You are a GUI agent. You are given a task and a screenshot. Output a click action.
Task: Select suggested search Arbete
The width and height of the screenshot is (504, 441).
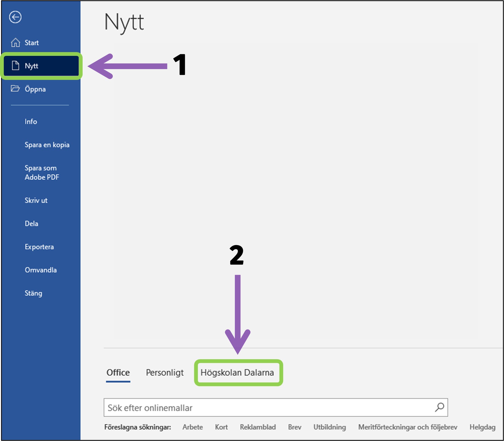pos(192,427)
